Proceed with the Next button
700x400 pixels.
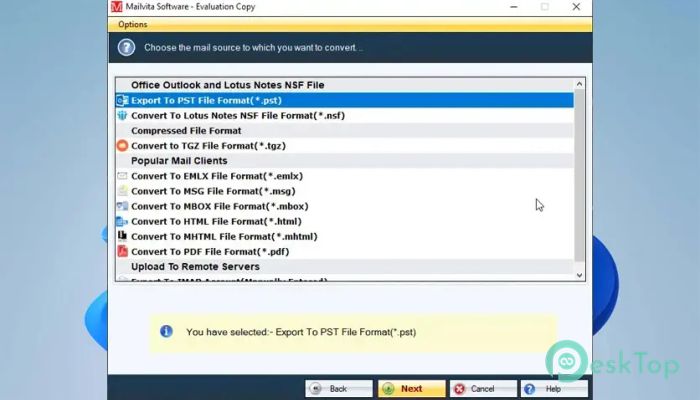coord(412,389)
